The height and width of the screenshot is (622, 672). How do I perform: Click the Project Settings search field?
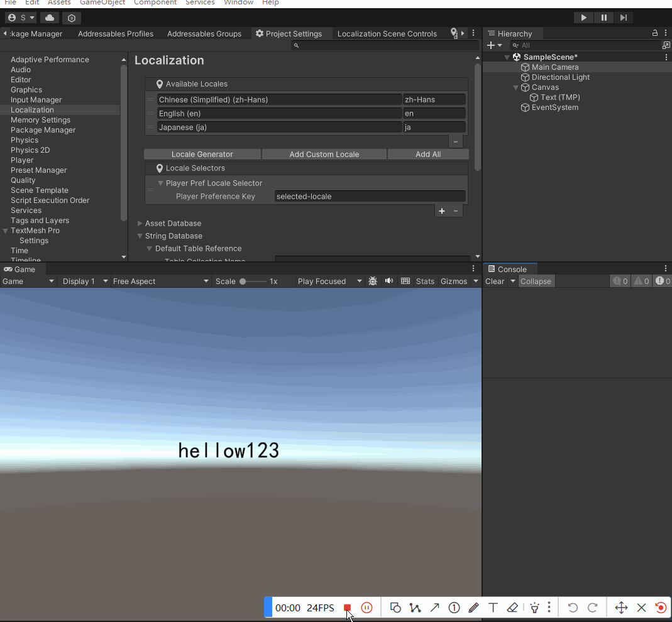pyautogui.click(x=385, y=45)
